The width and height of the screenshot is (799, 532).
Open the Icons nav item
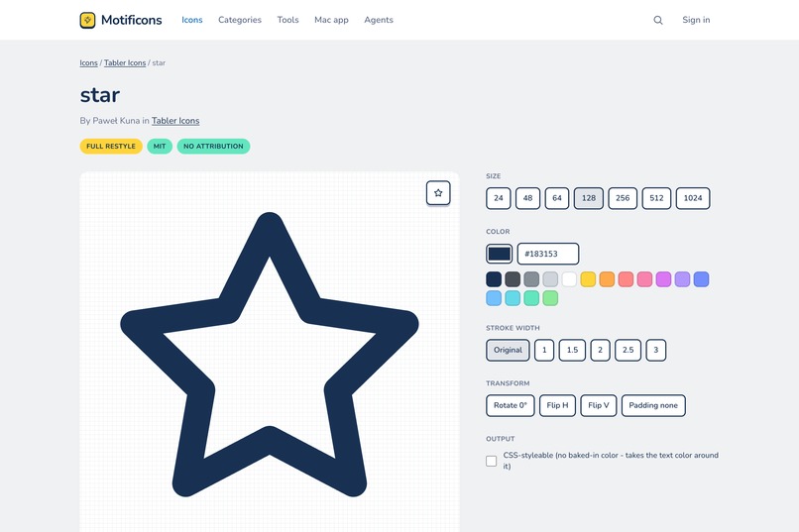192,20
